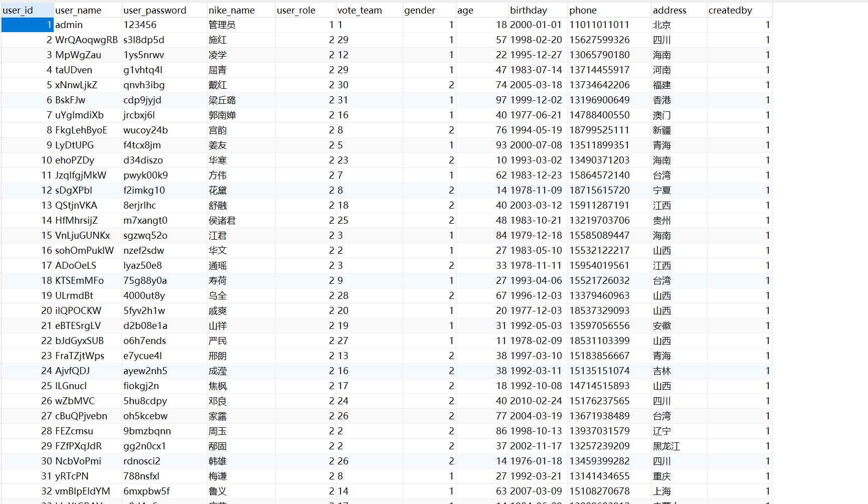This screenshot has height=504, width=868.
Task: Click the nike_name cell 梁丘璐
Action: [241, 100]
